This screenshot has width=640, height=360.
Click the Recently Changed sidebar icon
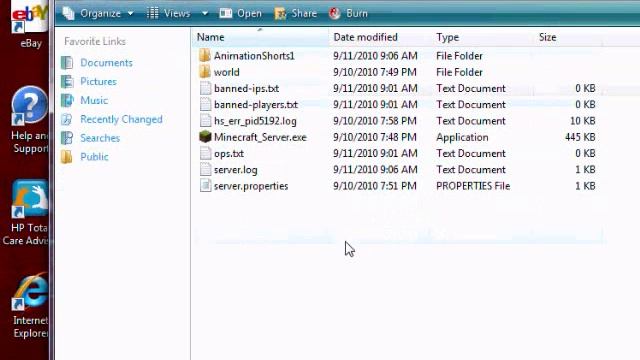pos(67,119)
